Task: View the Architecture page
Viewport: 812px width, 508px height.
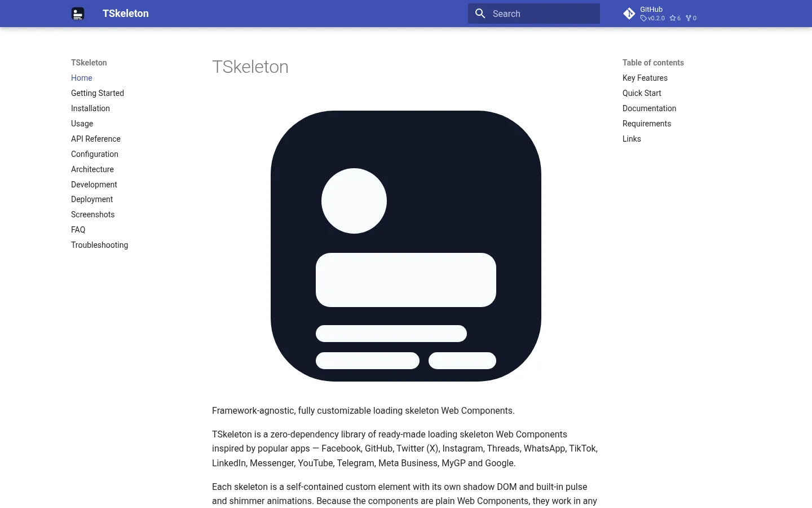Action: (92, 169)
